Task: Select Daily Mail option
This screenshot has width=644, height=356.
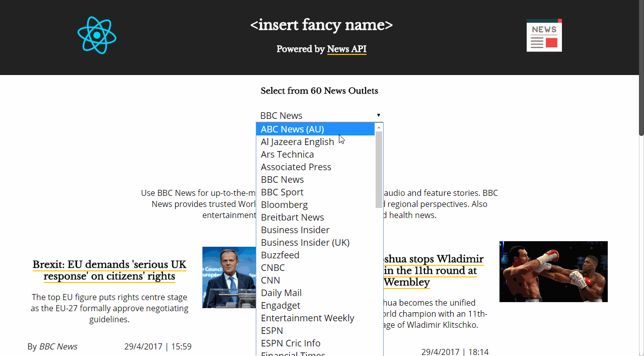Action: [316, 293]
